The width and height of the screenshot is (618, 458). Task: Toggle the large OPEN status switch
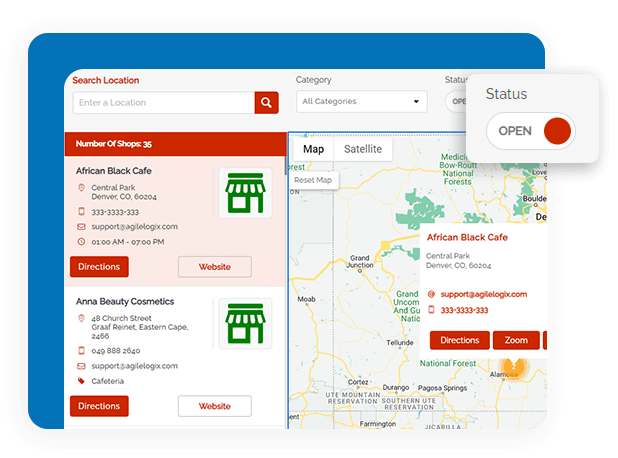pos(531,131)
